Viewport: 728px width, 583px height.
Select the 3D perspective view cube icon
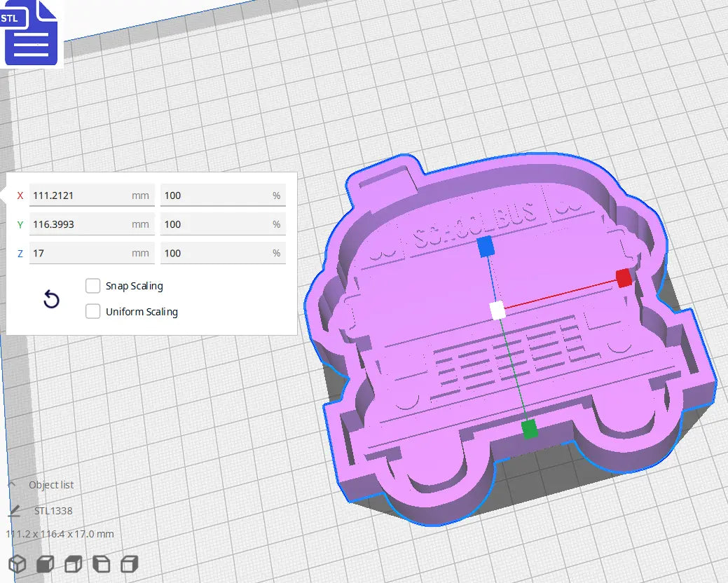click(17, 564)
